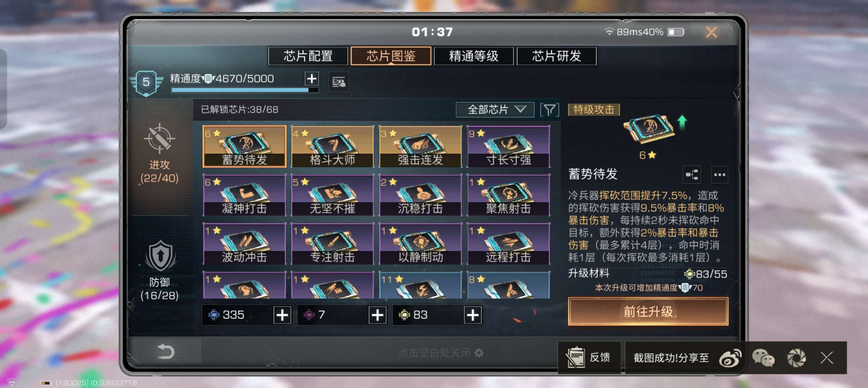Switch to the 精通等级 tab
The height and width of the screenshot is (388, 868).
473,56
